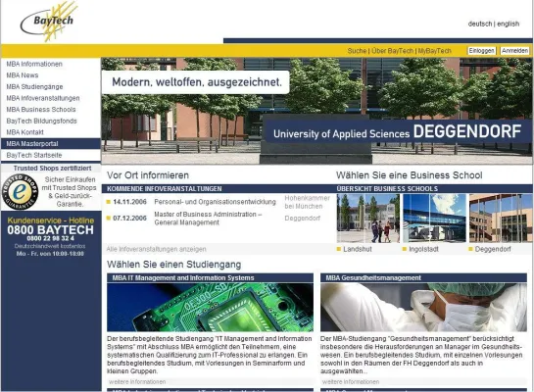This screenshot has height=392, width=534.
Task: Open the Ingolstadt link
Action: (423, 249)
